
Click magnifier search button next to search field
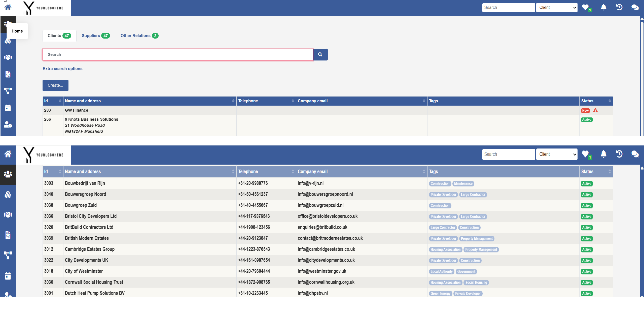point(320,54)
